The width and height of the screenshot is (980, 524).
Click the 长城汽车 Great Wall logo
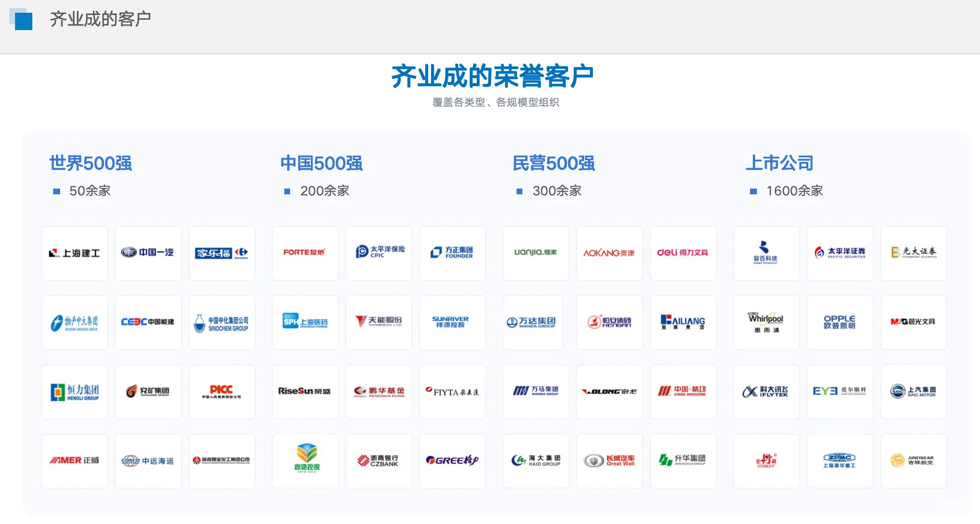pos(610,461)
